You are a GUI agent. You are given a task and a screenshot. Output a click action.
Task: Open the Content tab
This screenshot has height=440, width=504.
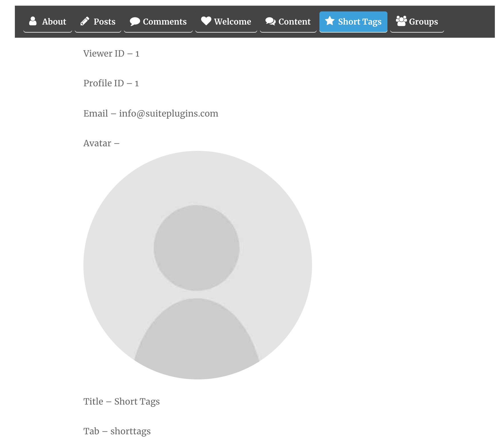(288, 22)
